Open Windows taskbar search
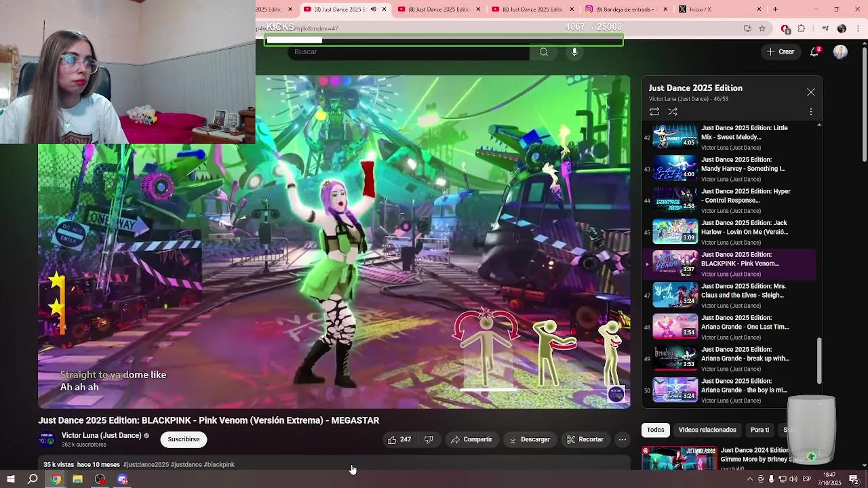 33,479
